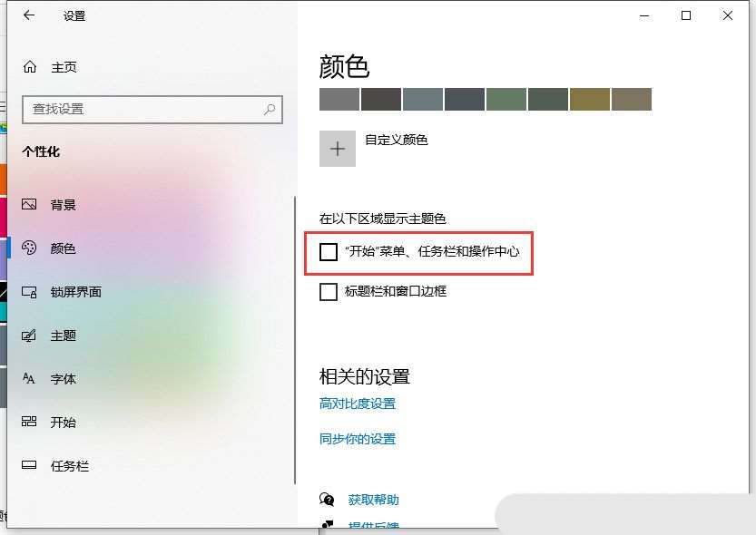Open the Home (主页) icon
Screen dimensions: 756x535
pos(30,67)
